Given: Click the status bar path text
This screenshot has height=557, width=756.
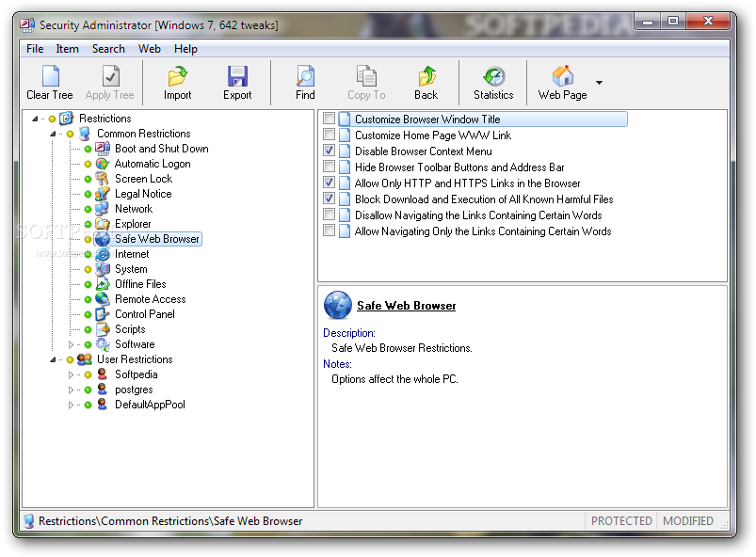Looking at the screenshot, I should pos(170,521).
